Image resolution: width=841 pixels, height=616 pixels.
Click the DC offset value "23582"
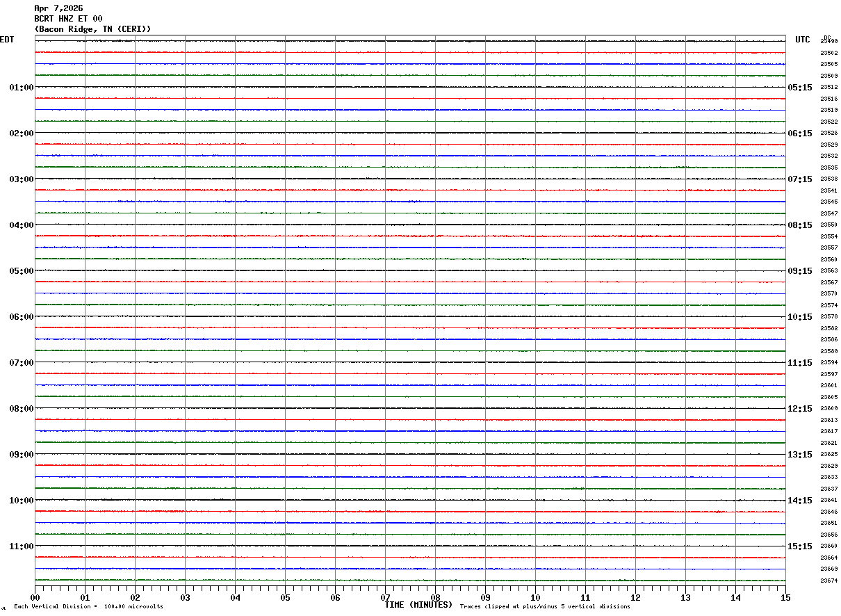(828, 328)
